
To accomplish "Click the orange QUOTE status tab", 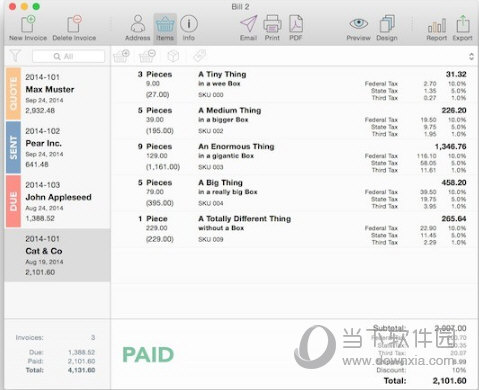I will click(13, 94).
